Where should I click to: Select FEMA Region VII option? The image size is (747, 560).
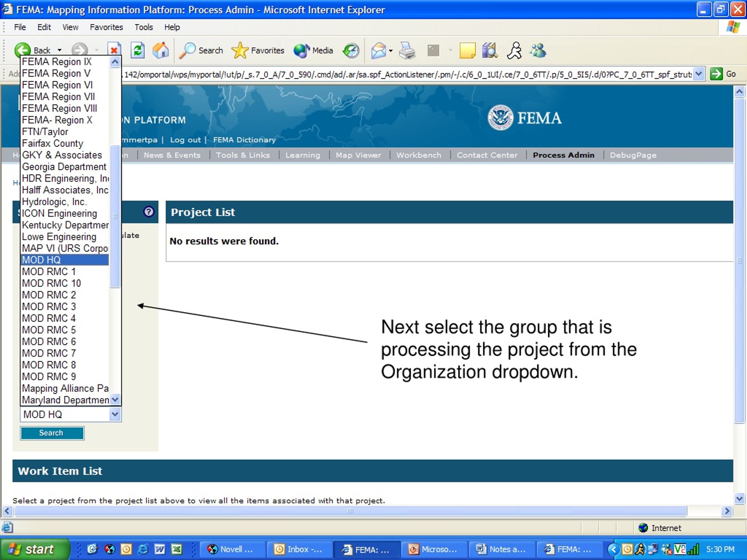pyautogui.click(x=65, y=97)
